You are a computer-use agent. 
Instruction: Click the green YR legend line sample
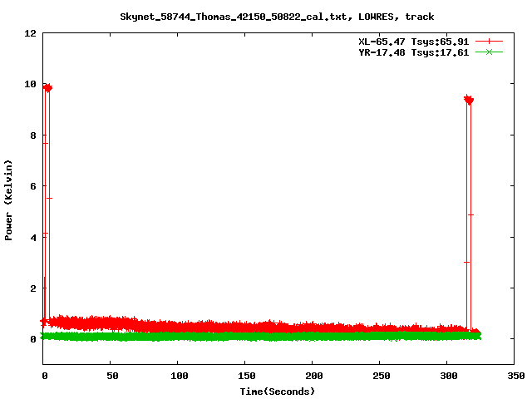click(489, 52)
